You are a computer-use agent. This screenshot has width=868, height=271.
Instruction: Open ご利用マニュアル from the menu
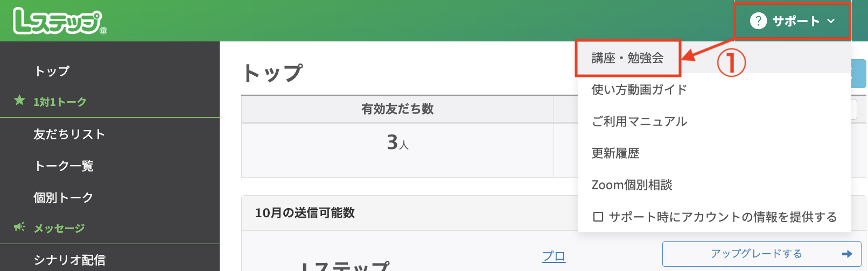coord(639,122)
